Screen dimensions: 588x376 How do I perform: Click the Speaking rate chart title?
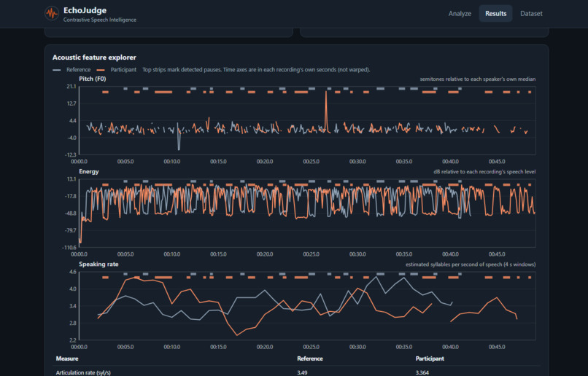[x=98, y=264]
